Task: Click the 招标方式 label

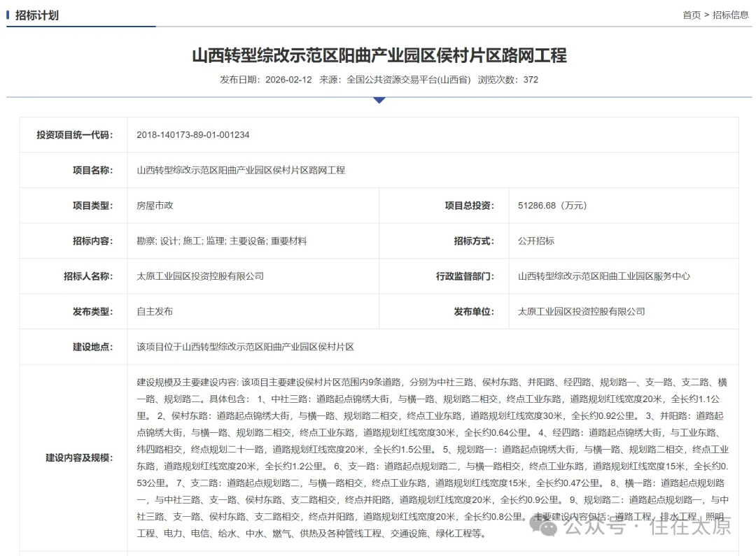Action: 473,241
